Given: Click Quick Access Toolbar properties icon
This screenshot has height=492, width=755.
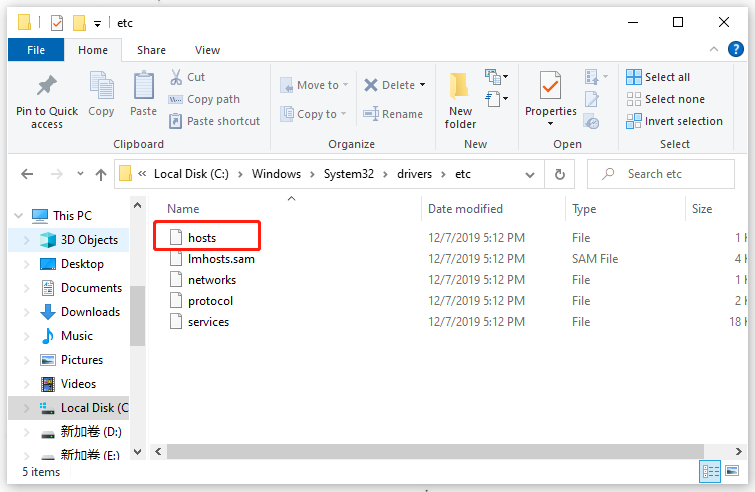Looking at the screenshot, I should 57,23.
